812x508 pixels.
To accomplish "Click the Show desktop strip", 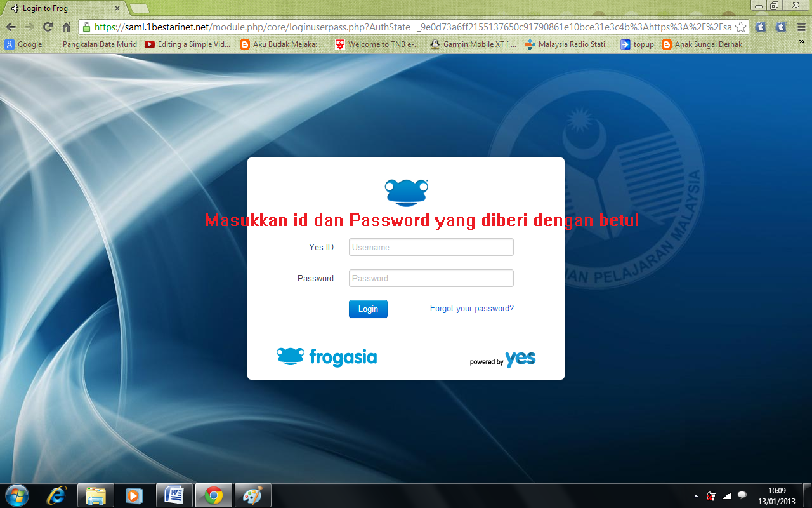I will (x=807, y=495).
